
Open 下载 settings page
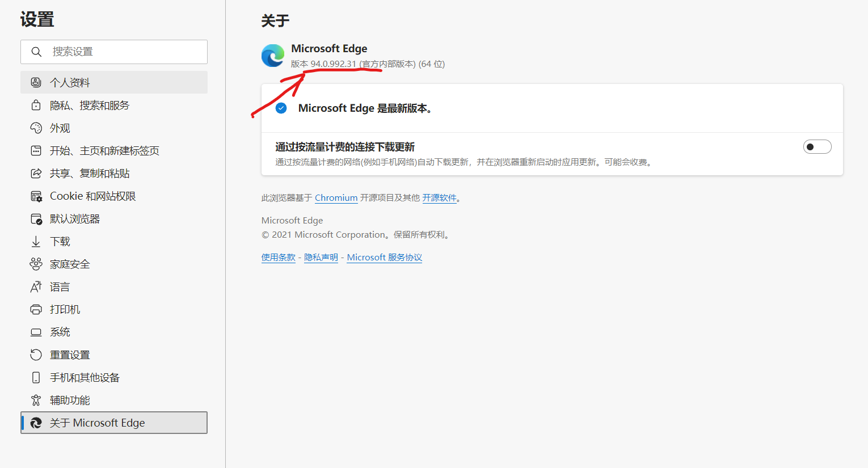click(x=114, y=241)
